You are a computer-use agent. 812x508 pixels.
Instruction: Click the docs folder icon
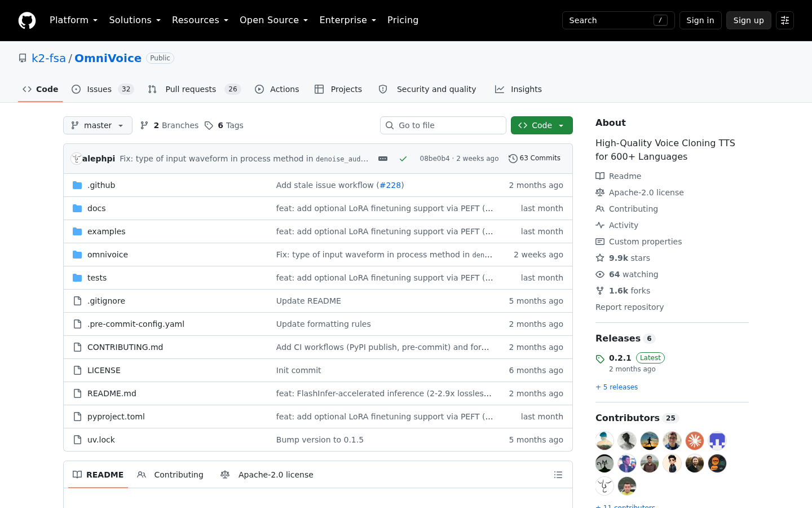pos(77,208)
